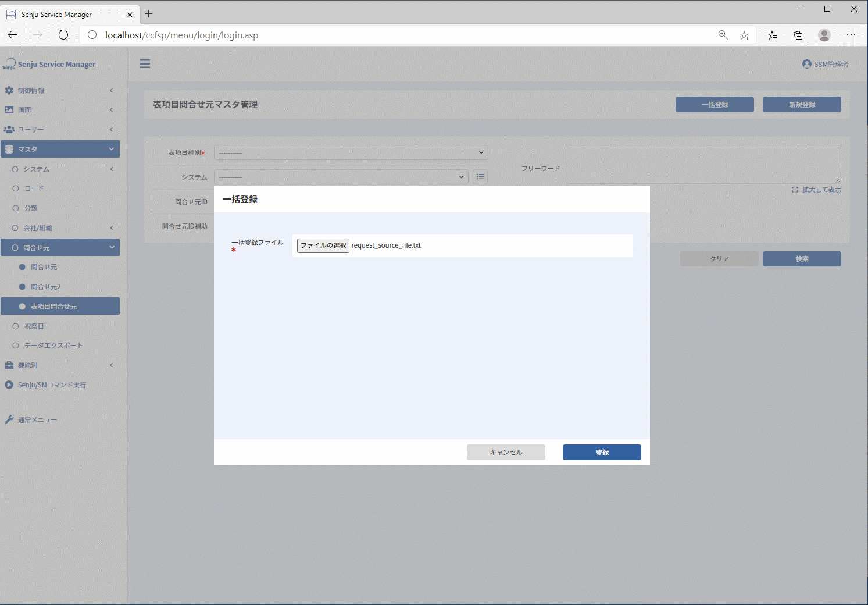Click the マスタ database icon

(9, 150)
